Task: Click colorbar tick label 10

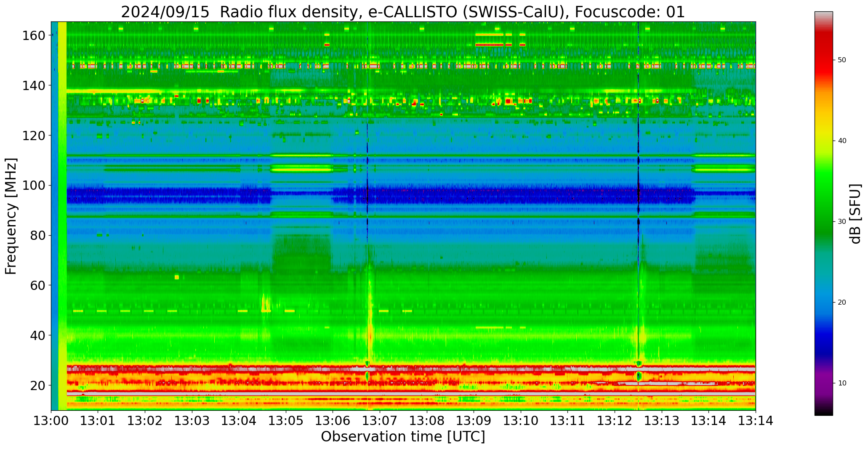Action: pyautogui.click(x=842, y=383)
